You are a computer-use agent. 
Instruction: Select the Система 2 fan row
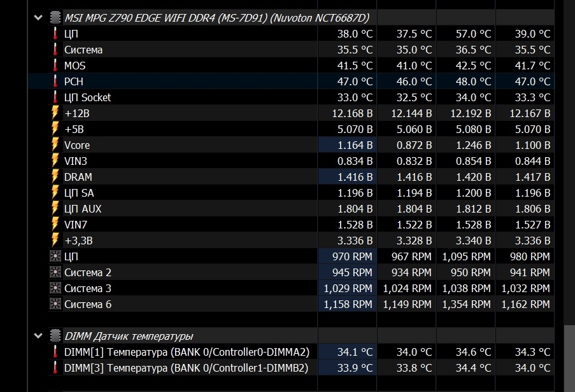click(83, 272)
